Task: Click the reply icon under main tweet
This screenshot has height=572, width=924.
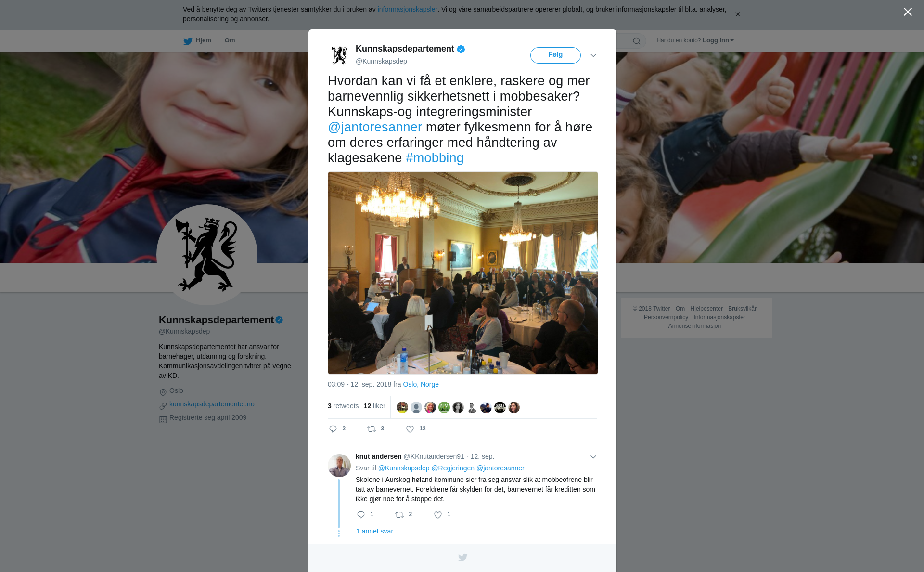Action: (333, 429)
